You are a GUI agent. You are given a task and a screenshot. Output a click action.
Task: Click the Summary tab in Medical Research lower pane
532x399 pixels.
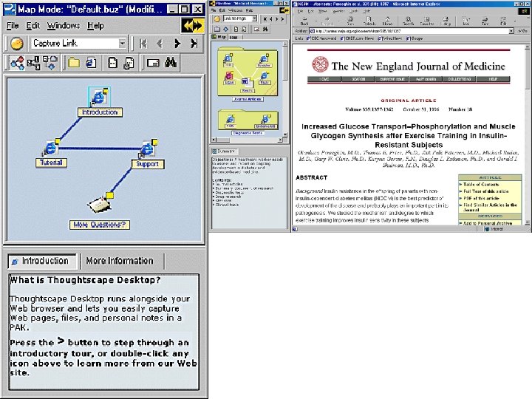225,151
